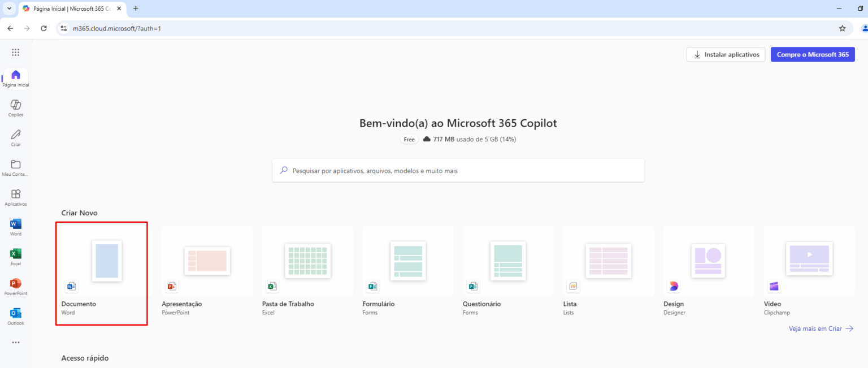Click the Instalar aplicativos button

pyautogui.click(x=726, y=54)
